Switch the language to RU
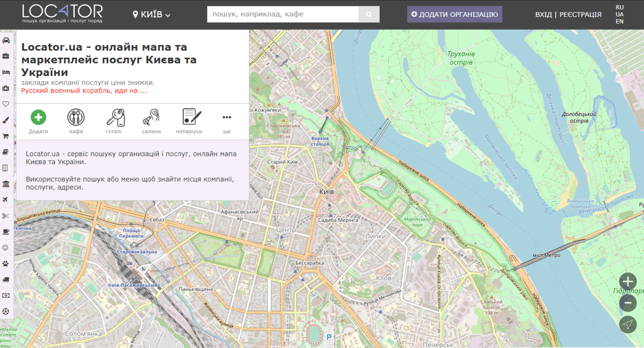 coord(620,7)
